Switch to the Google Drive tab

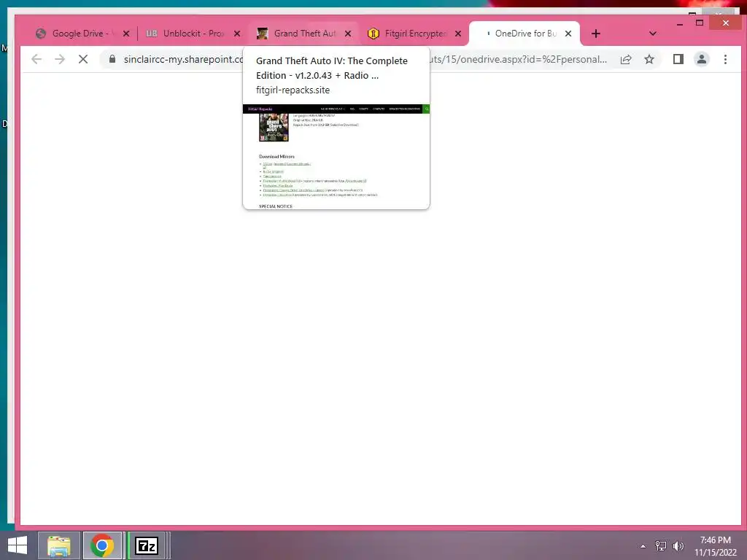click(x=82, y=34)
